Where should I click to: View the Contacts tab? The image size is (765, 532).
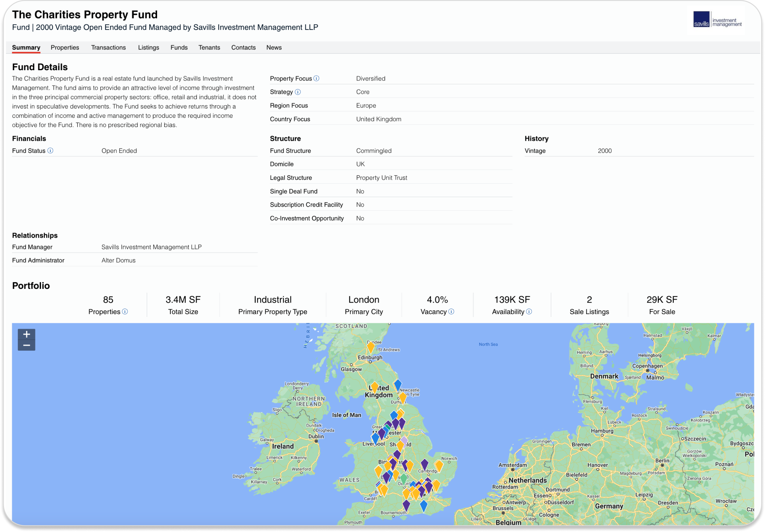click(243, 48)
